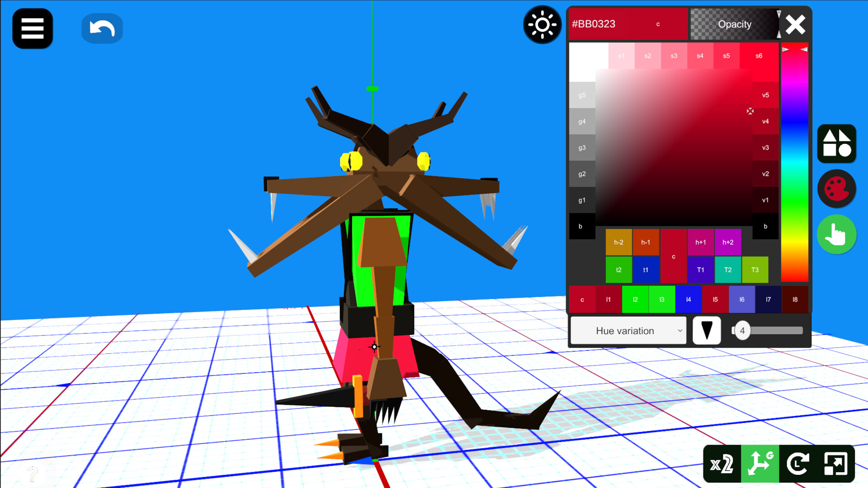The image size is (868, 488).
Task: Click the rotate icon in the bottom toolbar
Action: tap(798, 463)
